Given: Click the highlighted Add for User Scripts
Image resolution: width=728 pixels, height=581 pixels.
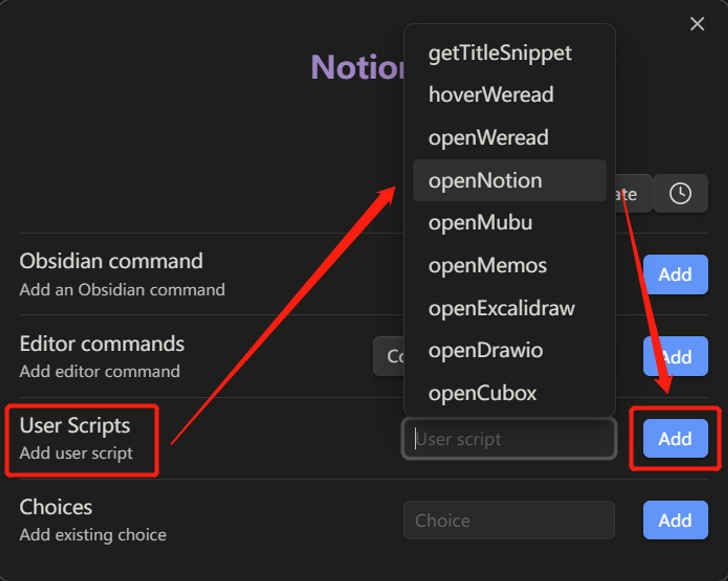Looking at the screenshot, I should pos(675,438).
